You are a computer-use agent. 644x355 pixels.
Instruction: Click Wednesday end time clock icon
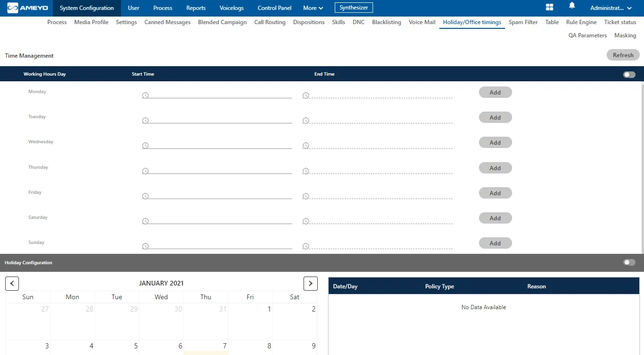(x=306, y=146)
